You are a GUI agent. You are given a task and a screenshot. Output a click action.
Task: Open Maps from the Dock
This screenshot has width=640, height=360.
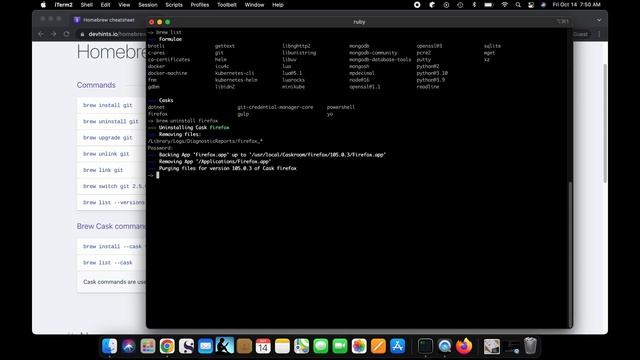301,346
